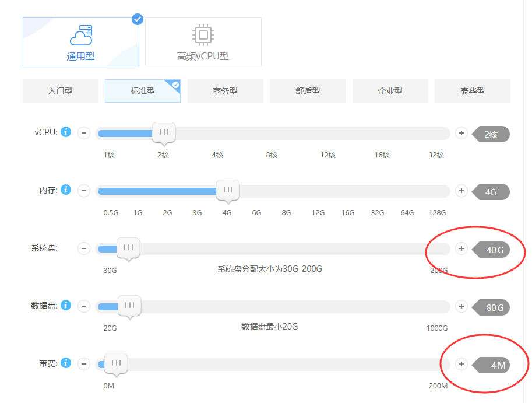This screenshot has height=403, width=532.
Task: Select the 高频vCPU型 server type card
Action: 203,42
